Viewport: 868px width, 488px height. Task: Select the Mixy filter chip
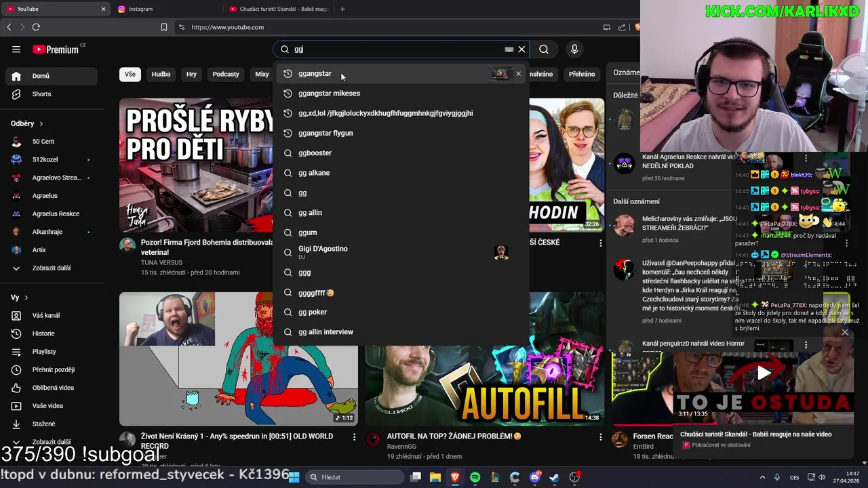click(x=262, y=74)
